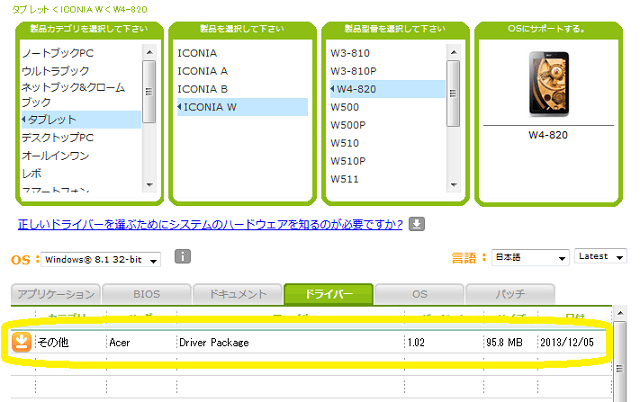This screenshot has height=402, width=640.
Task: Open the hardware detection help link
Action: (210, 224)
